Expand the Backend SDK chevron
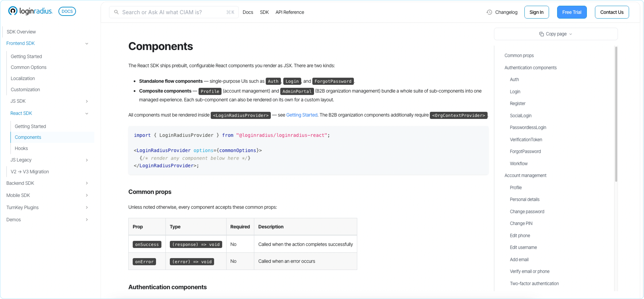The image size is (644, 299). click(87, 183)
